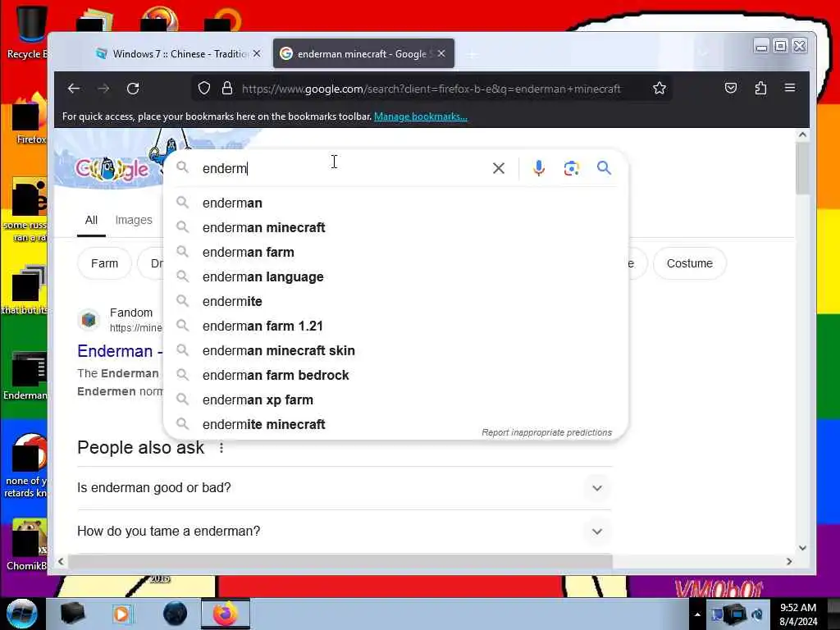Close the Windows 7 Chinese tab
The width and height of the screenshot is (840, 630).
pyautogui.click(x=257, y=53)
